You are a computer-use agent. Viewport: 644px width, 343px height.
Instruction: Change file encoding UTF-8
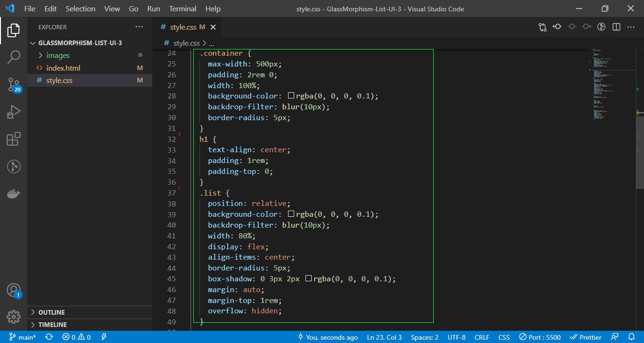point(456,337)
